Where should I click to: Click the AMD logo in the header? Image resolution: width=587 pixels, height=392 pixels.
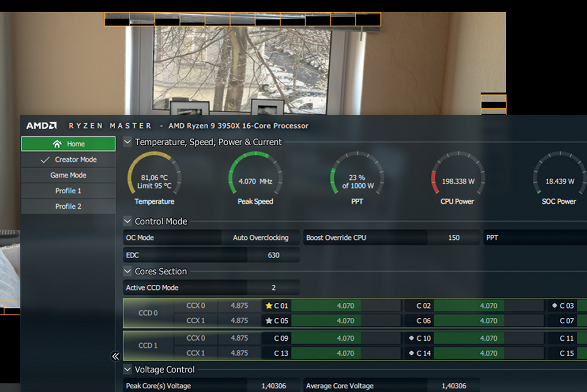point(41,126)
